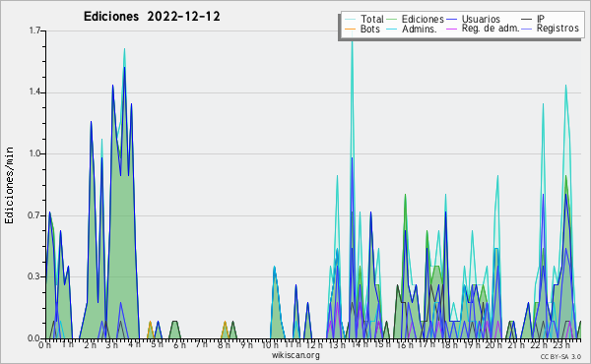Screen dimensions: 591x364
Task: Click the 23 h x-axis tick label
Action: 561,344
